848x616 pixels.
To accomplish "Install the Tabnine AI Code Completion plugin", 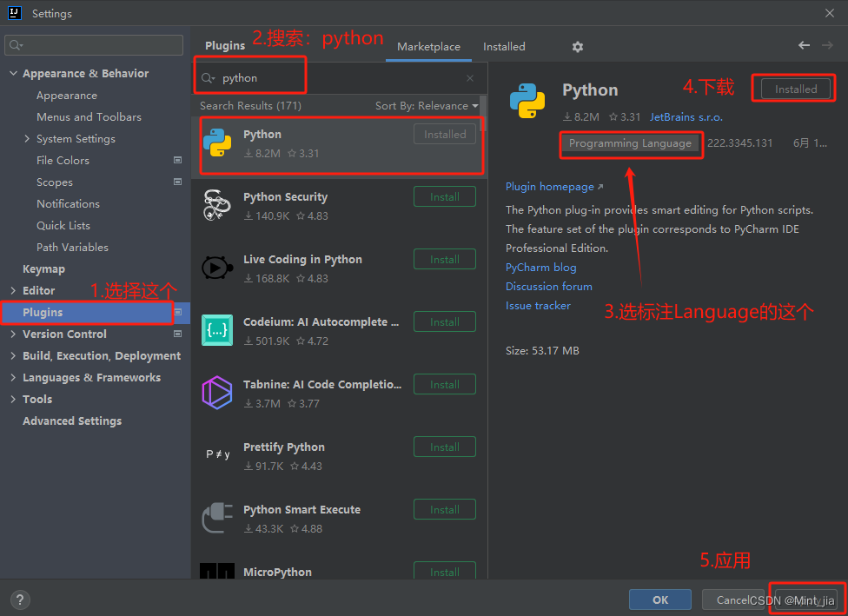I will pos(445,385).
